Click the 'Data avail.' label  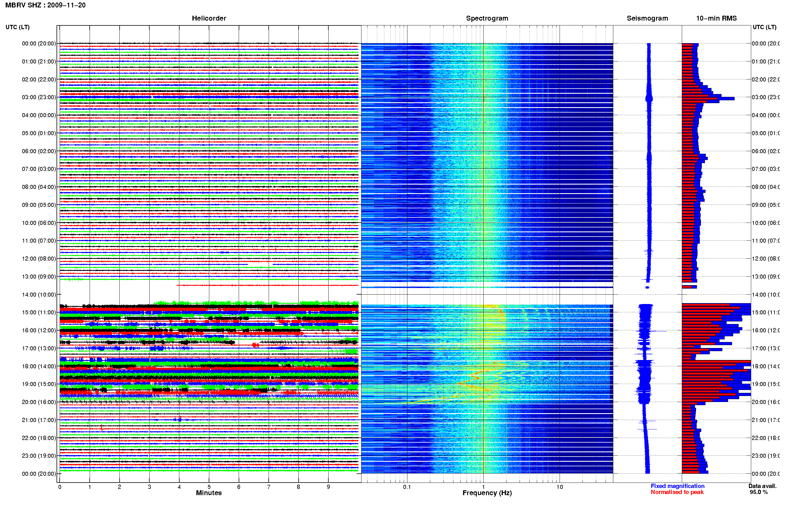[x=762, y=486]
